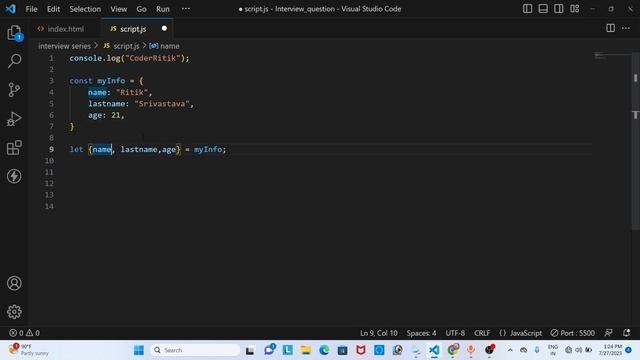This screenshot has width=640, height=360.
Task: Open the clock and date in the taskbar
Action: 611,350
